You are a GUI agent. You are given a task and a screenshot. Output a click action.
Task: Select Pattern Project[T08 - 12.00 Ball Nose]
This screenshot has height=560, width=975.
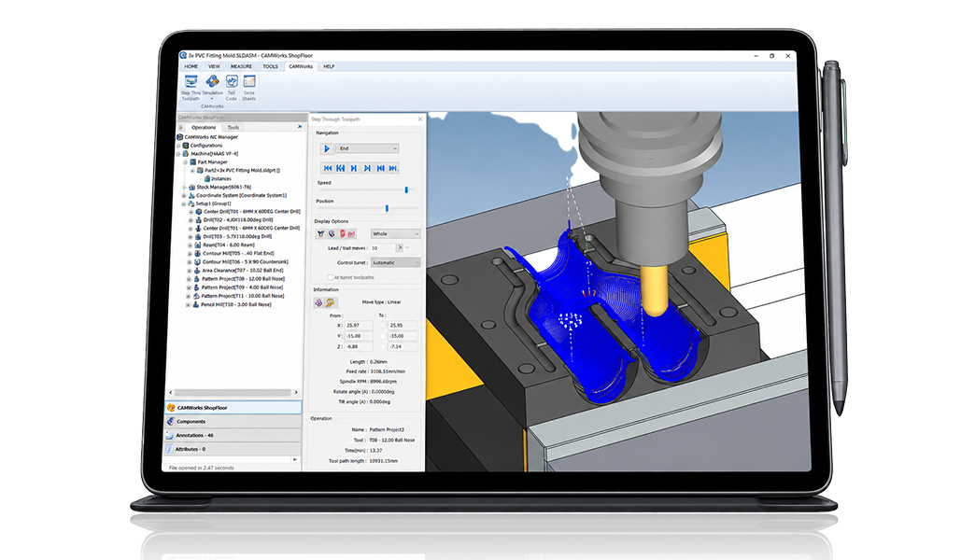coord(243,279)
